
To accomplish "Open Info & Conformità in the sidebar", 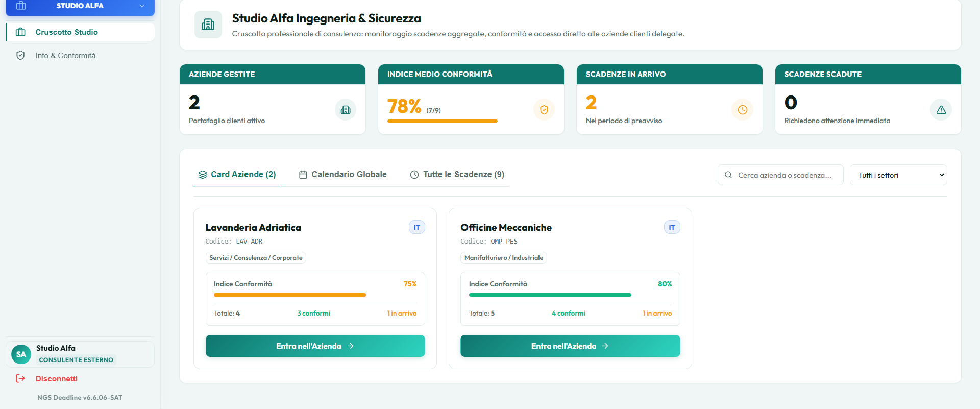I will tap(80, 56).
